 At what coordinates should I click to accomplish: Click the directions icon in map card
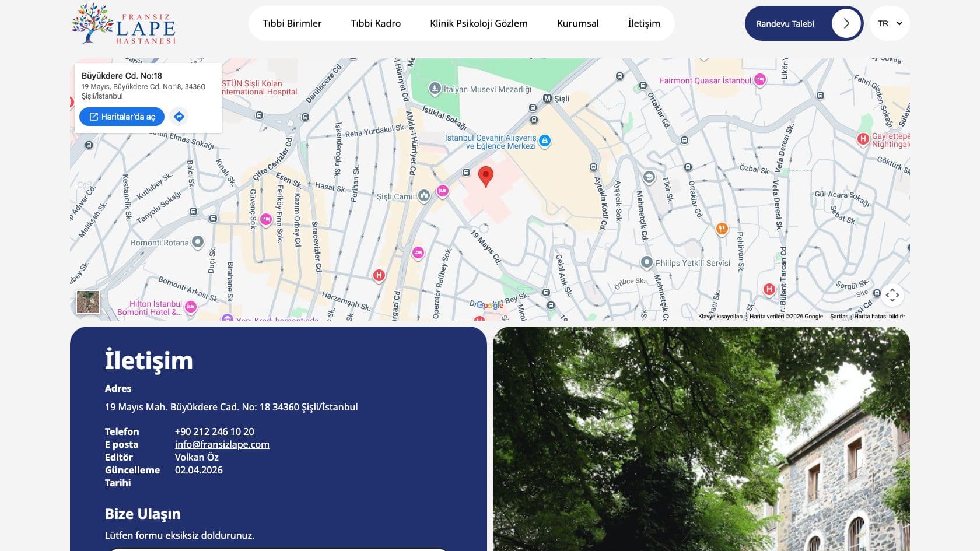tap(179, 117)
